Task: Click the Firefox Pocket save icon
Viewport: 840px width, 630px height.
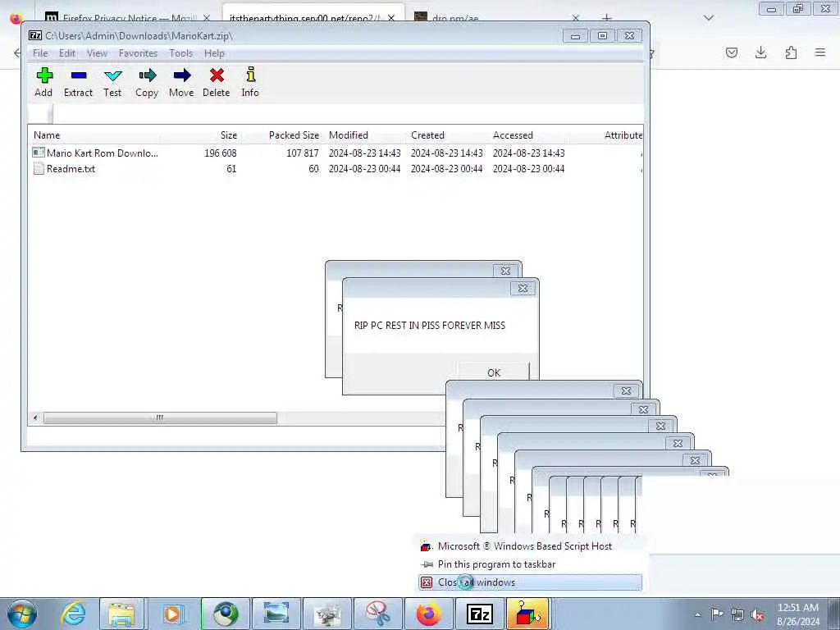Action: pyautogui.click(x=732, y=52)
